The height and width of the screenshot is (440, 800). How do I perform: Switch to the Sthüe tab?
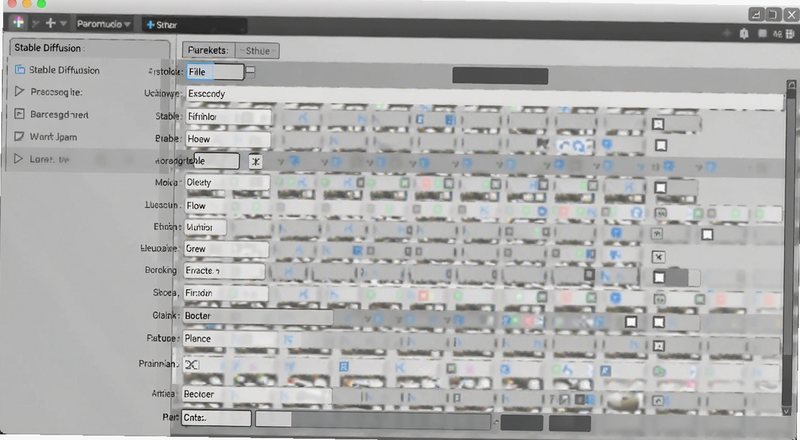pos(257,51)
